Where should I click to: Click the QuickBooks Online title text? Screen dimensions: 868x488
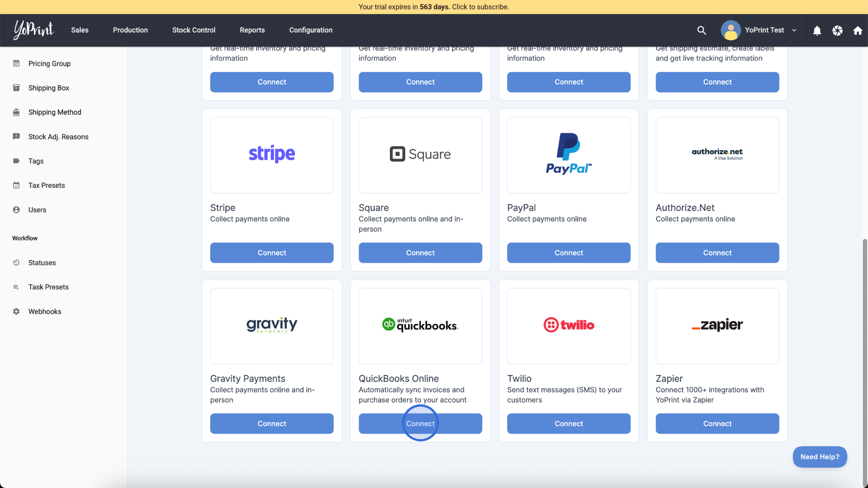tap(398, 379)
